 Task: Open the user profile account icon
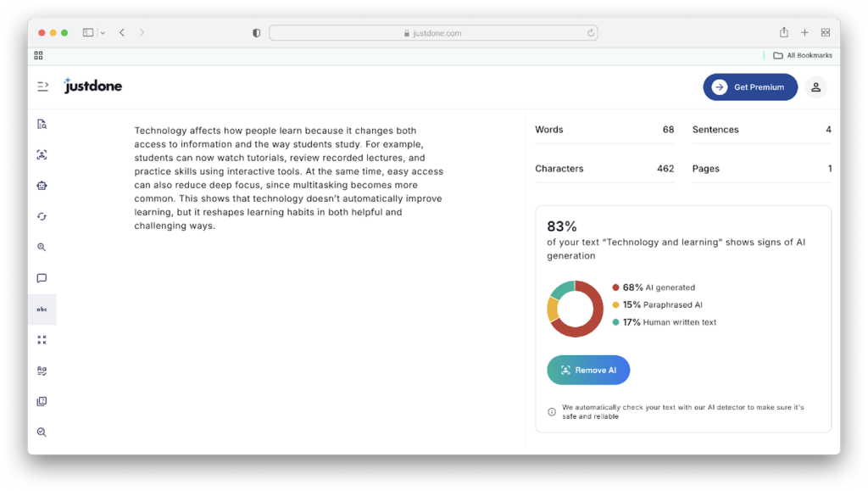click(815, 86)
